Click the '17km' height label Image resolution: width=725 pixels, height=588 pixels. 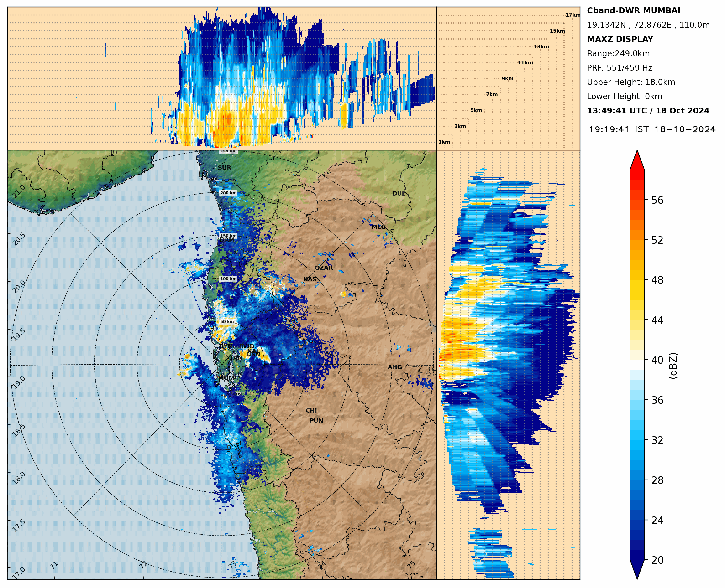(573, 15)
